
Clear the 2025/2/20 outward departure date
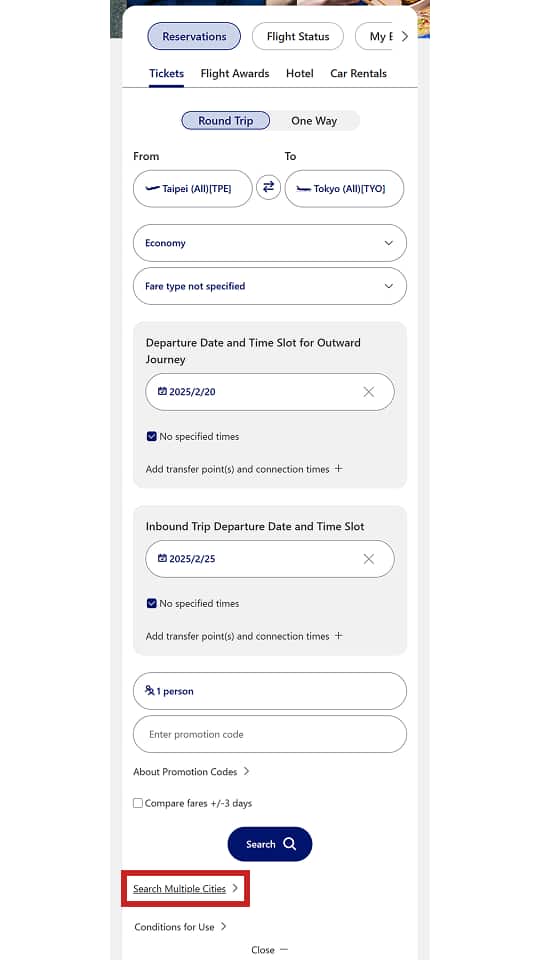pos(369,392)
